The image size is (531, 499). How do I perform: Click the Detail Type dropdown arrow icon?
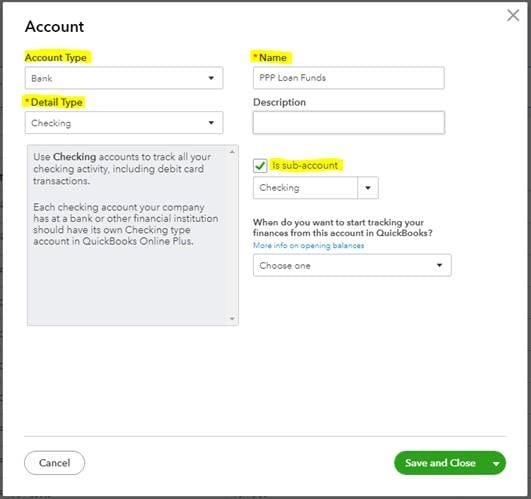tap(211, 123)
